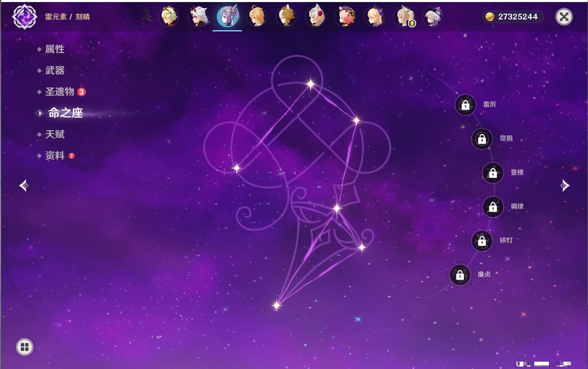Select the blond character with ahoge portrait
The height and width of the screenshot is (369, 588).
tap(257, 17)
